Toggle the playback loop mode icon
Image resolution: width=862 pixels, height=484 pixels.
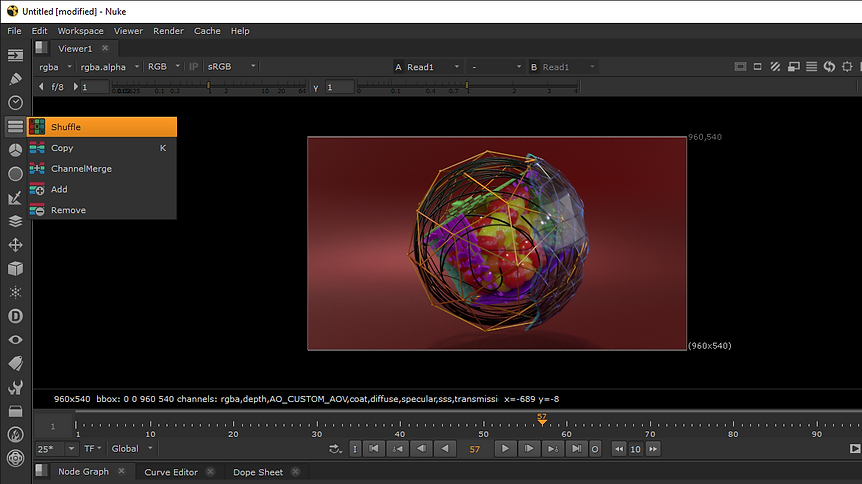click(335, 449)
